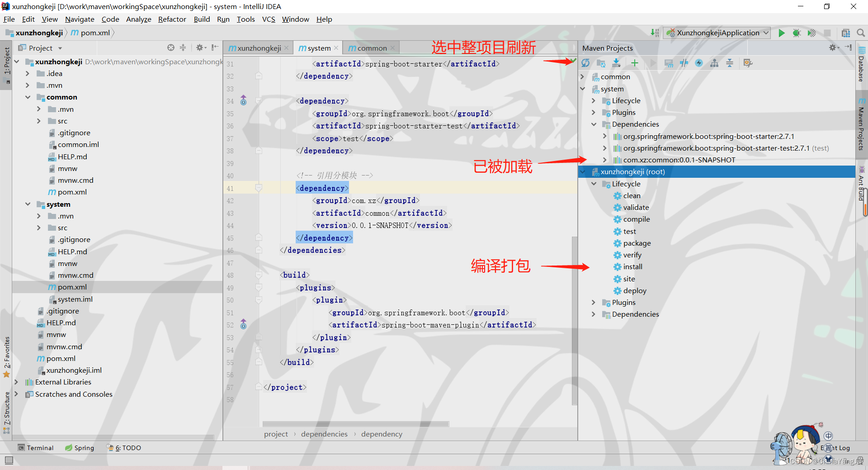Show Maven dependencies diagram icon
Screen dimensions: 868x470
[x=714, y=63]
